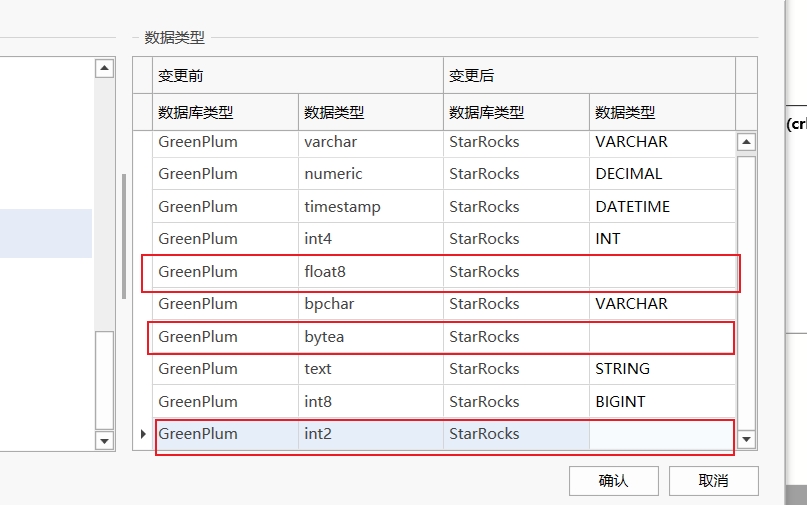Click empty target type cell for float8
Screen dimensions: 807x505
coord(662,271)
